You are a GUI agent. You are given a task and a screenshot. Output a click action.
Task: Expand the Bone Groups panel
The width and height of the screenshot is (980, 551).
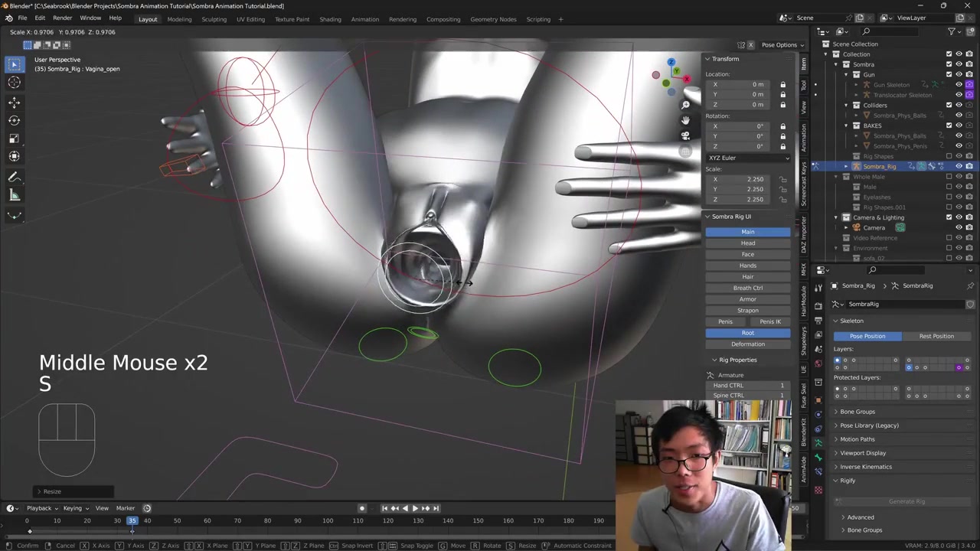[857, 412]
